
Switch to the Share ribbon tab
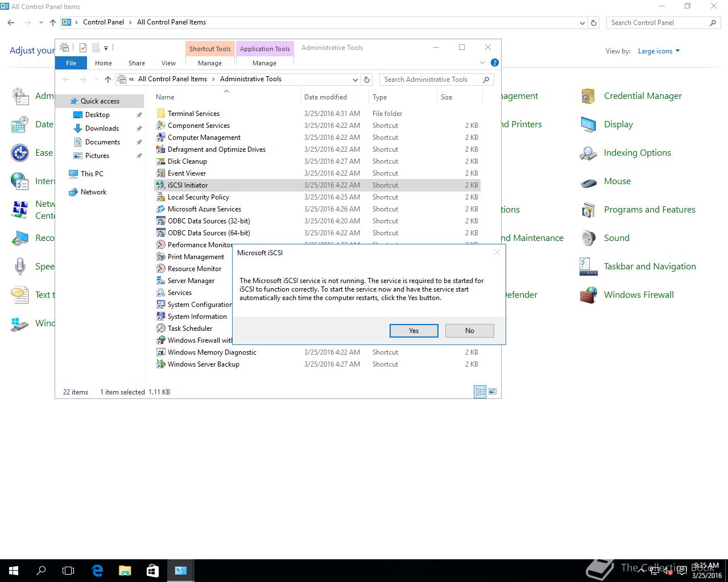(x=136, y=63)
